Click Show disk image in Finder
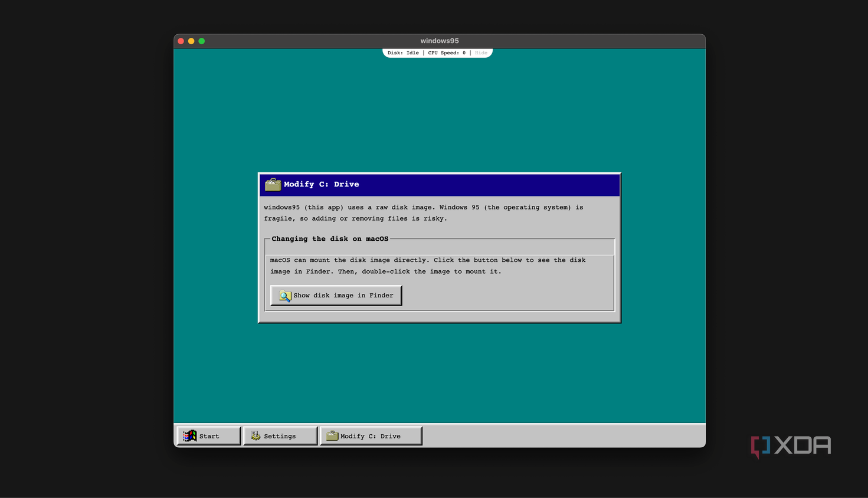 (x=336, y=296)
